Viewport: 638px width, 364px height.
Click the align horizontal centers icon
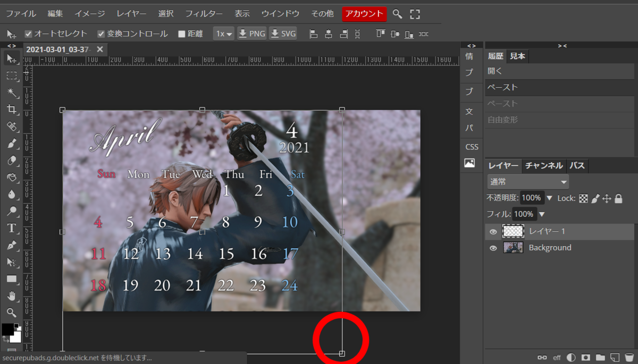click(329, 34)
